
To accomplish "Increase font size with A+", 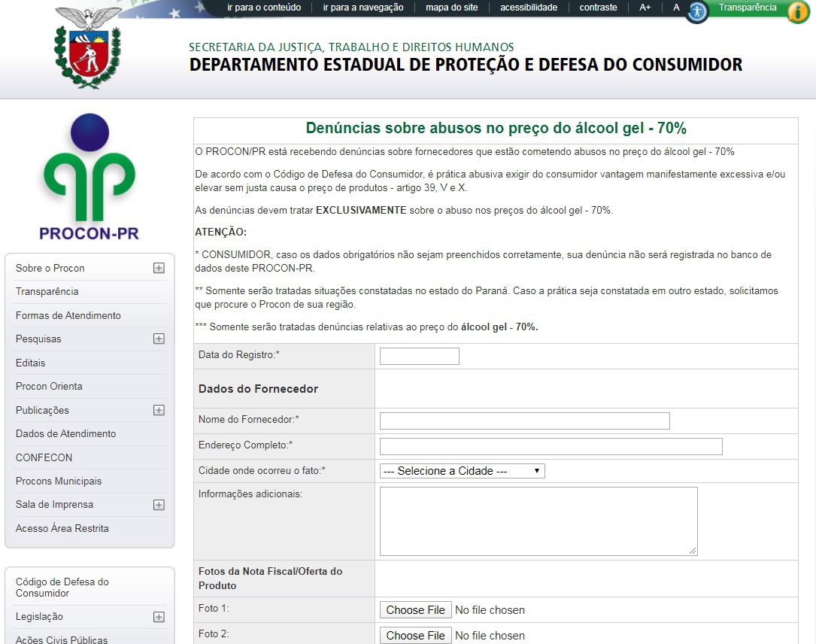I will click(x=645, y=8).
